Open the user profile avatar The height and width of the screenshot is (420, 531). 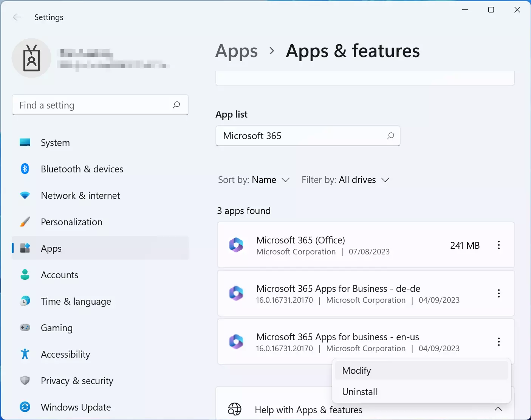click(32, 58)
